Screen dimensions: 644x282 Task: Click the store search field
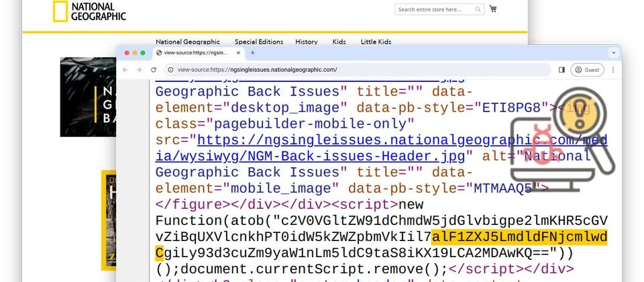point(439,9)
